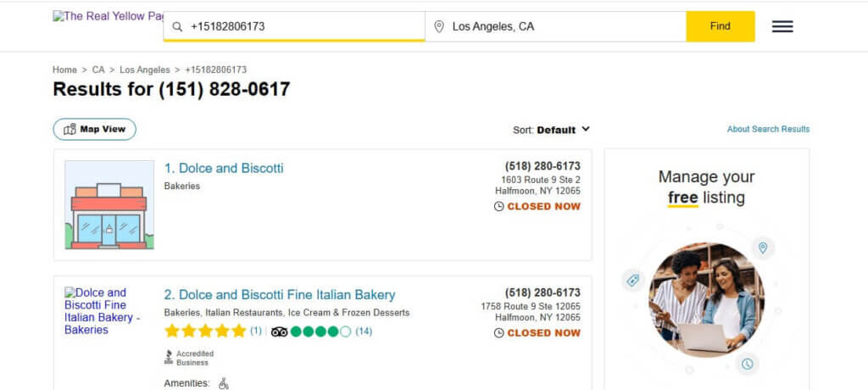The width and height of the screenshot is (868, 390).
Task: Click the yellow Find button
Action: (x=721, y=26)
